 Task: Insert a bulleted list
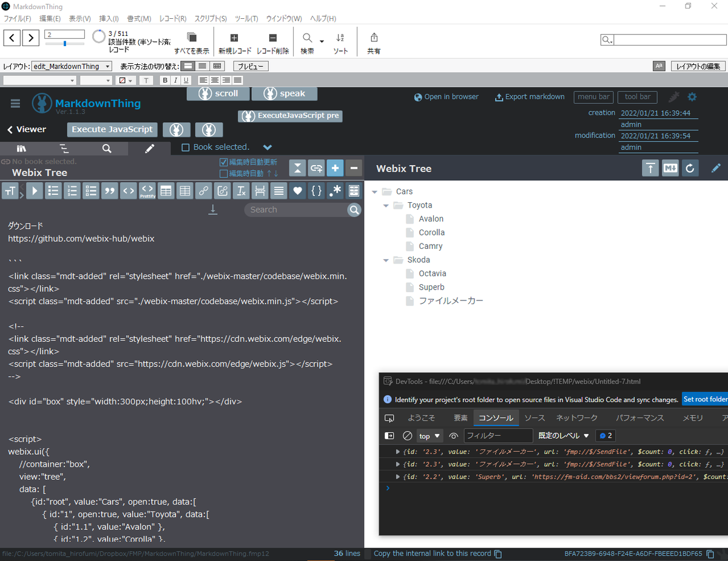(53, 191)
